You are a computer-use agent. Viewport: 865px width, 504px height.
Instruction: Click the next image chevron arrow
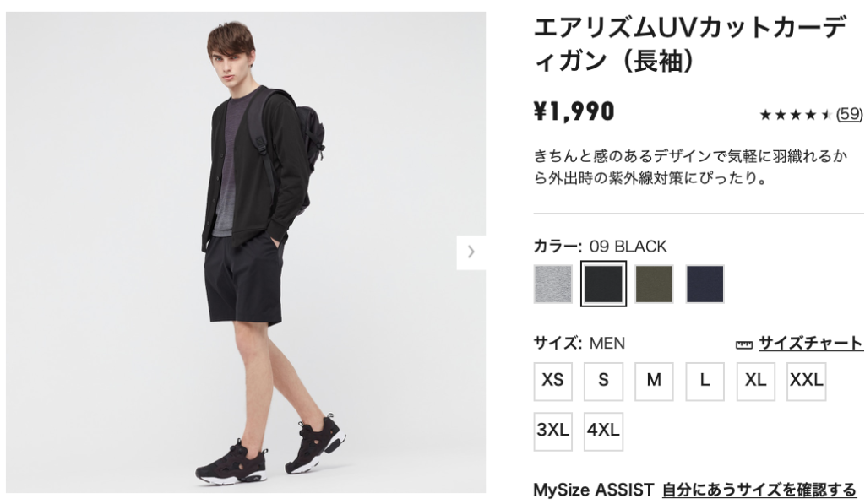471,252
